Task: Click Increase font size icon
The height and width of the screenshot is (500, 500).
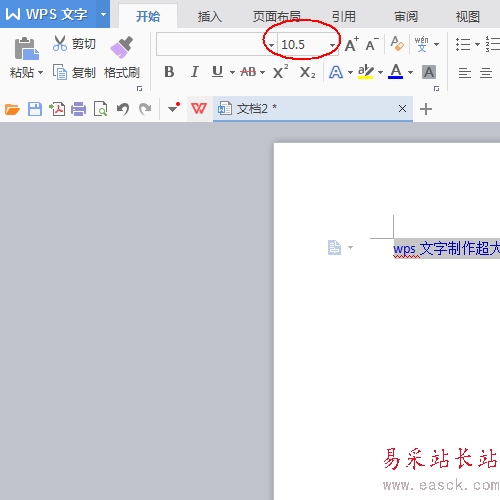Action: coord(352,44)
